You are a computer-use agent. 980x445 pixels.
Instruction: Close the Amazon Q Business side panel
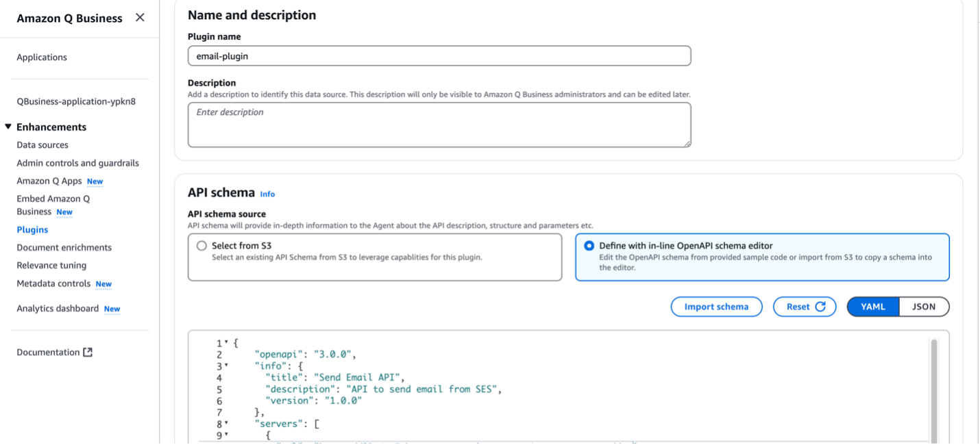(140, 18)
